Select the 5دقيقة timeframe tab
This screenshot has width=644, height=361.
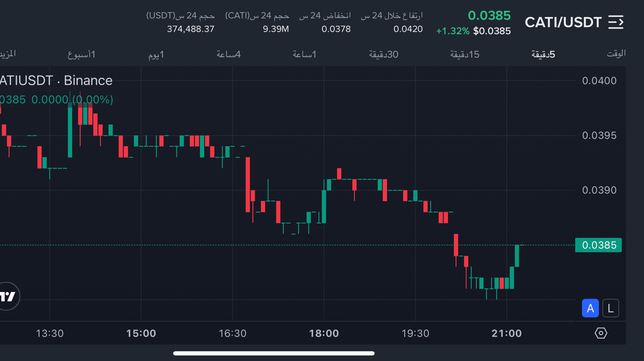(543, 54)
